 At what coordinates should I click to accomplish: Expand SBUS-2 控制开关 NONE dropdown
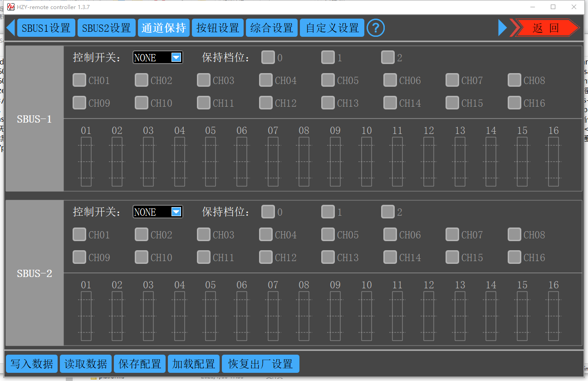158,212
